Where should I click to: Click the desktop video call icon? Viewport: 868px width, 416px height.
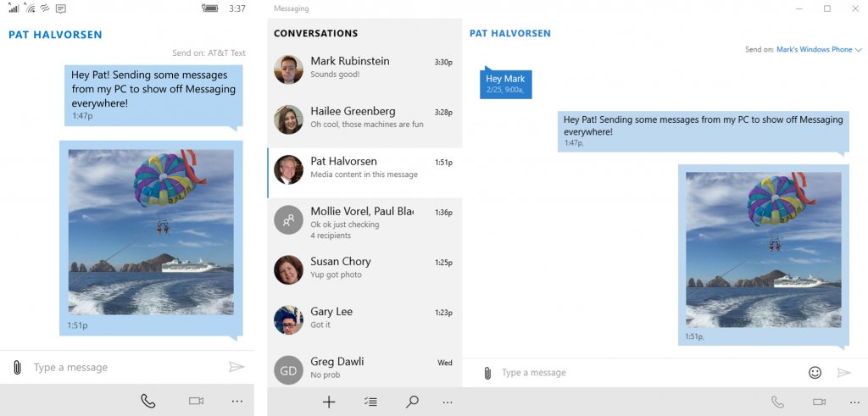(819, 402)
